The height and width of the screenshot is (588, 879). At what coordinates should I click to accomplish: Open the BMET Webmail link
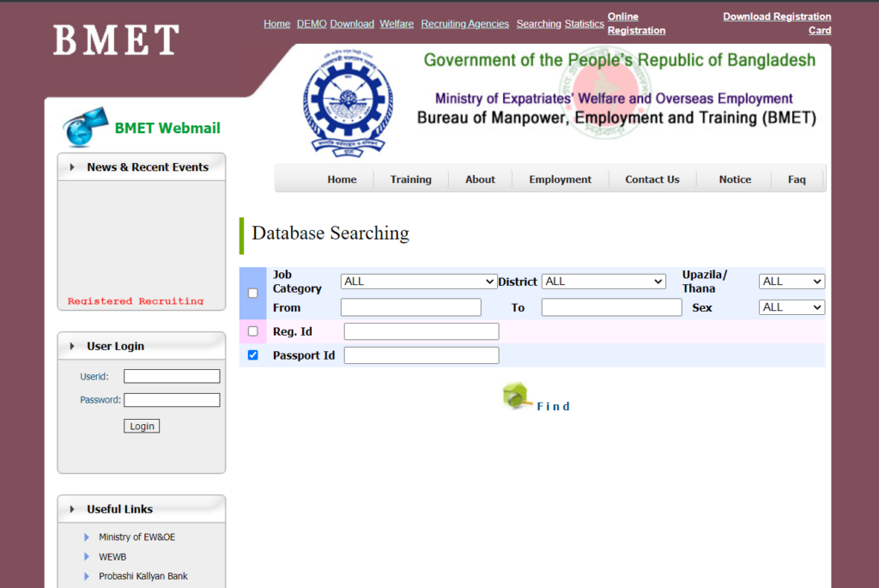coord(167,129)
